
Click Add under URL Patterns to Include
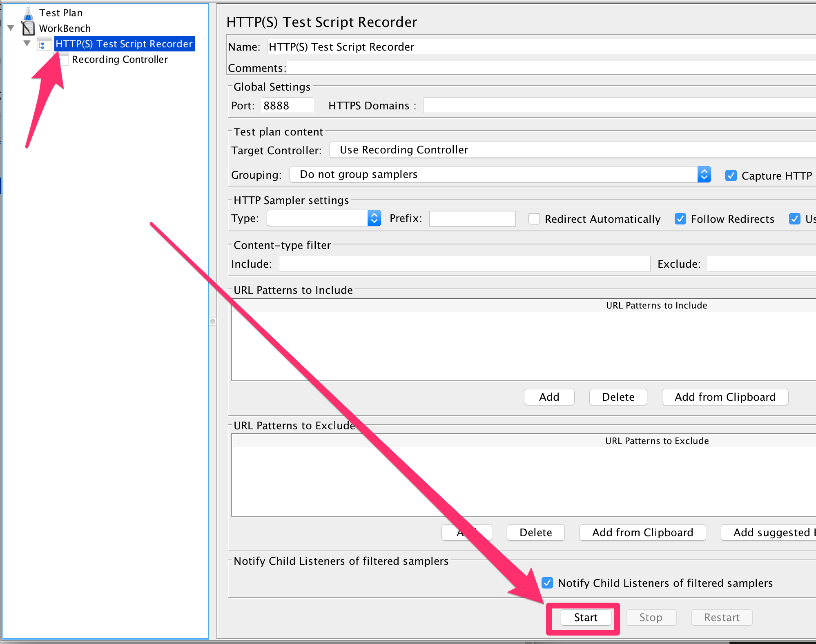[x=549, y=397]
